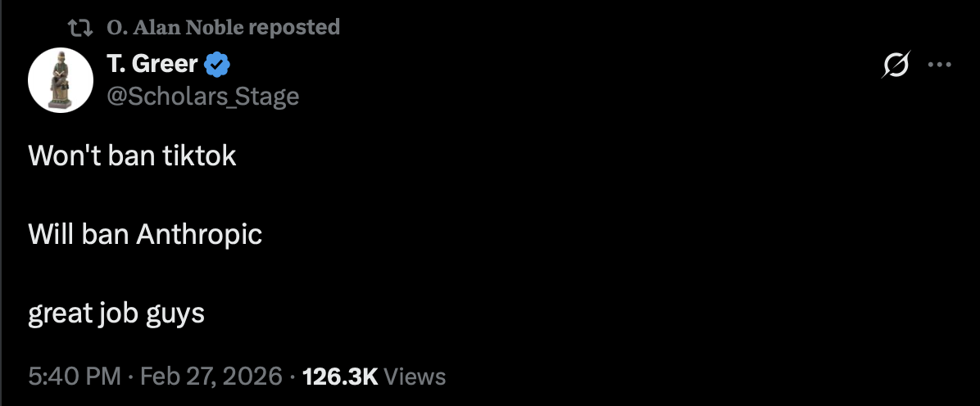This screenshot has width=980, height=406.
Task: Click the "Will ban Anthropic" text line
Action: pos(145,235)
